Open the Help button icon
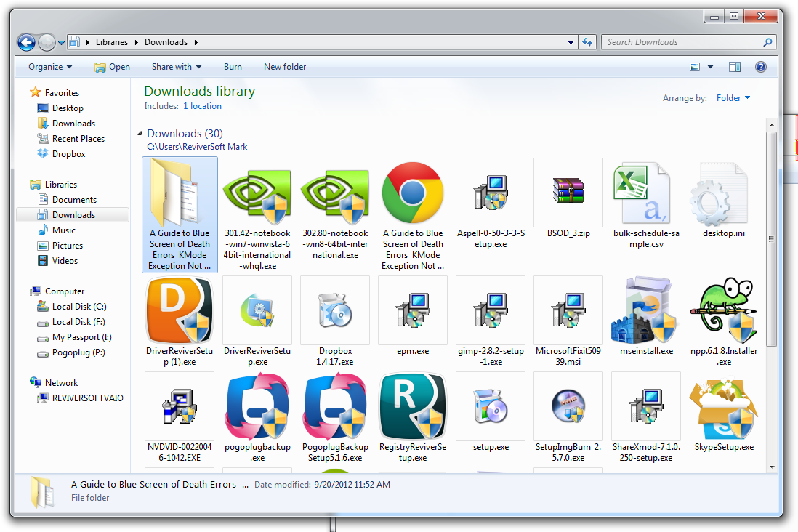The height and width of the screenshot is (532, 798). coord(761,67)
